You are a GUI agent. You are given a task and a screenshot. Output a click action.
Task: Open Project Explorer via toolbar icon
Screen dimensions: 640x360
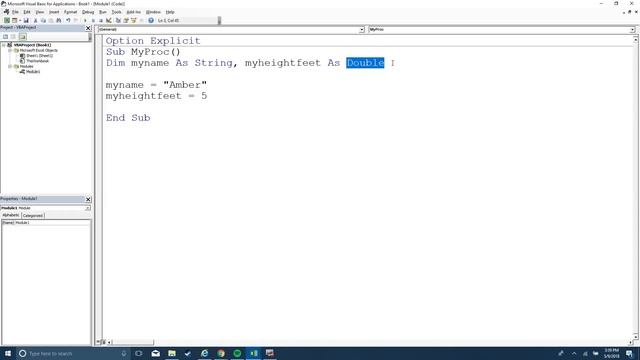pos(118,20)
